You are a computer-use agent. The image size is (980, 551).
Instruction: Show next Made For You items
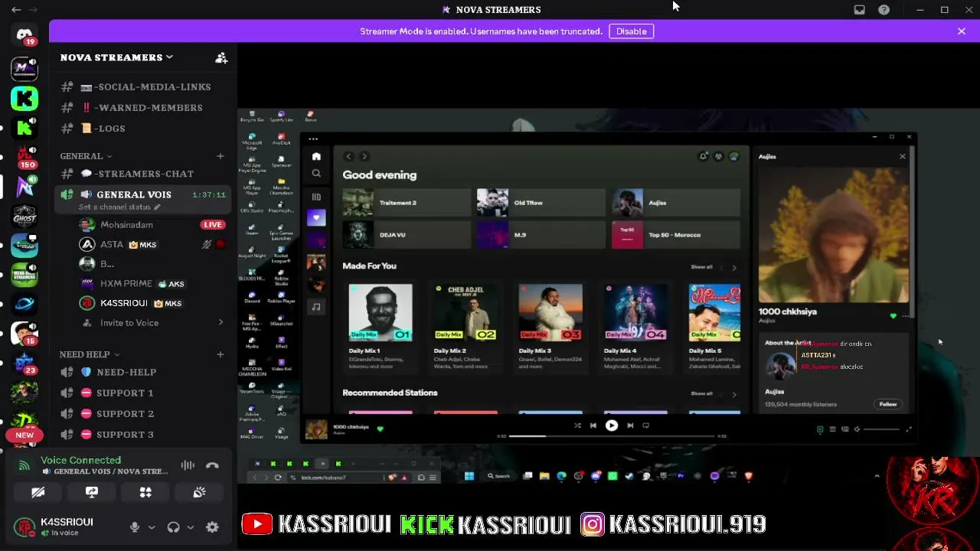733,268
